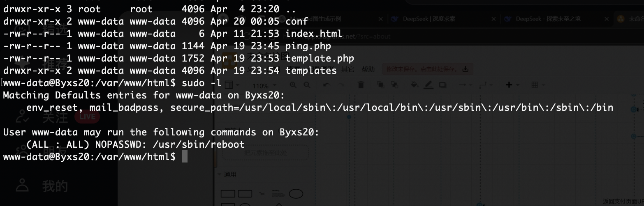Select the line color pencil icon
This screenshot has height=206, width=644.
429,85
